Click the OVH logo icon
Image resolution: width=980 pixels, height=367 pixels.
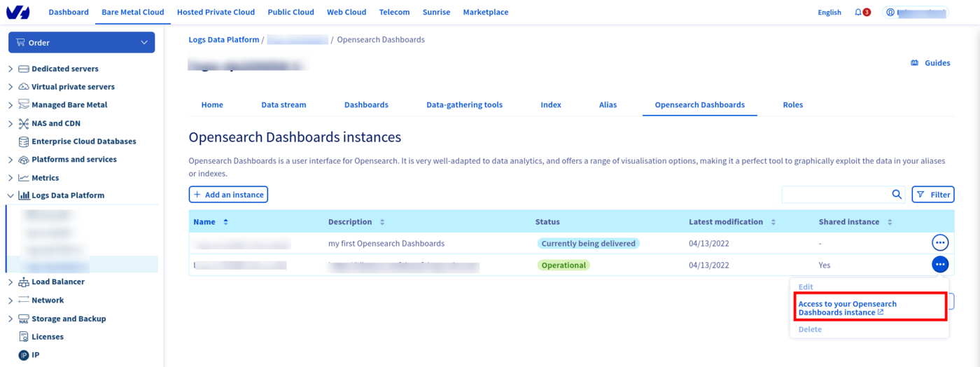click(x=17, y=12)
